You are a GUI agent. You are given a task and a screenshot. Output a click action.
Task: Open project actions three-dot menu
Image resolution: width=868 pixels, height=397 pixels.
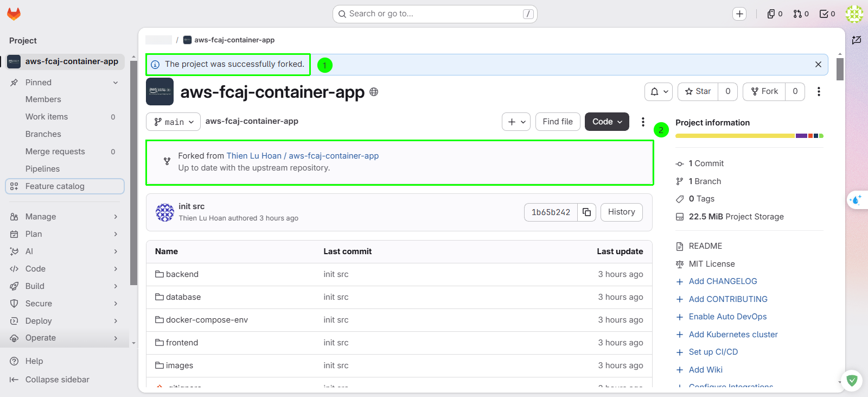tap(819, 92)
